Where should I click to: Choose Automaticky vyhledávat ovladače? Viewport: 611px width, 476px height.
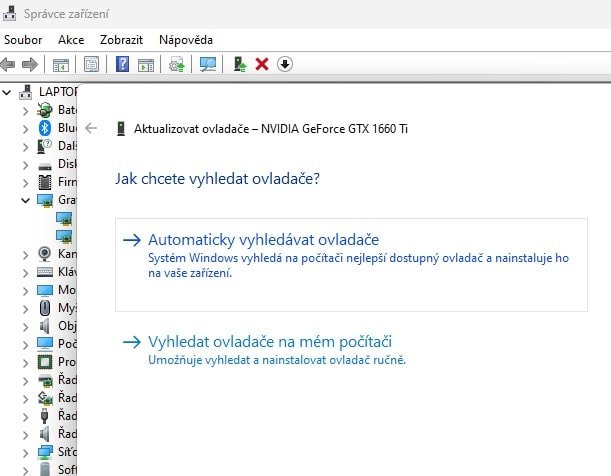tap(351, 265)
